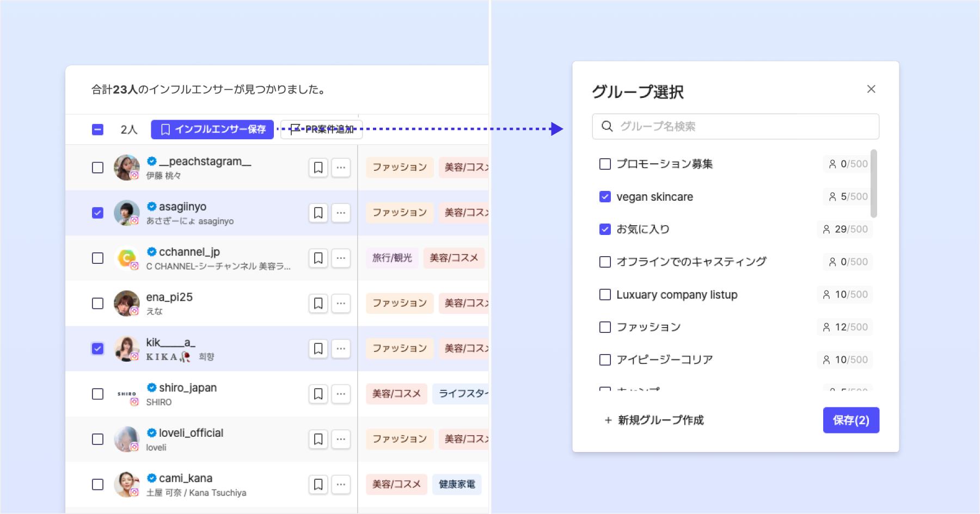This screenshot has height=514, width=980.
Task: Click bookmark icon for kik____a_
Action: (318, 348)
